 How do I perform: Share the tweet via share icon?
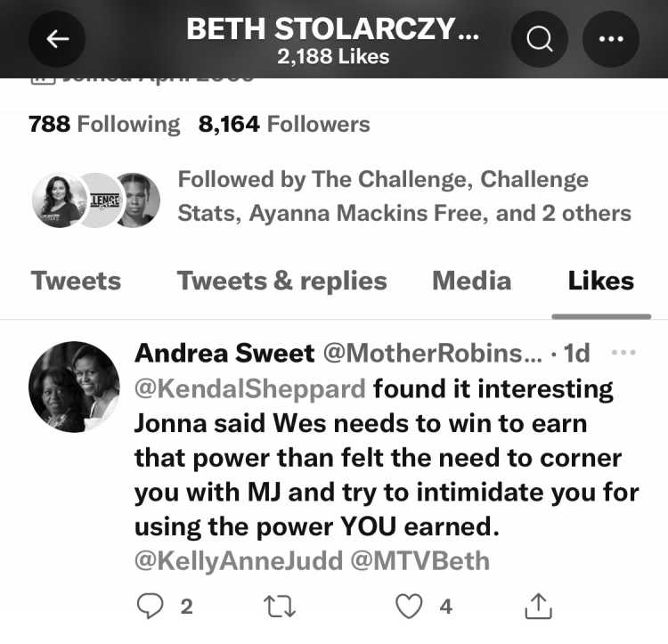[539, 606]
